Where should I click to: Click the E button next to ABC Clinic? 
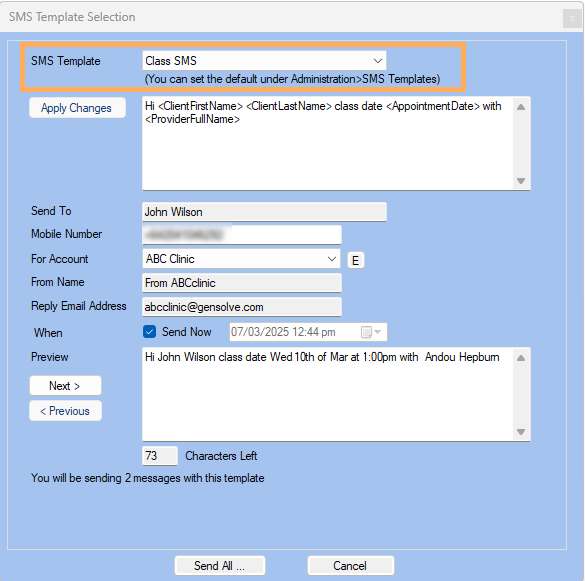pyautogui.click(x=356, y=260)
